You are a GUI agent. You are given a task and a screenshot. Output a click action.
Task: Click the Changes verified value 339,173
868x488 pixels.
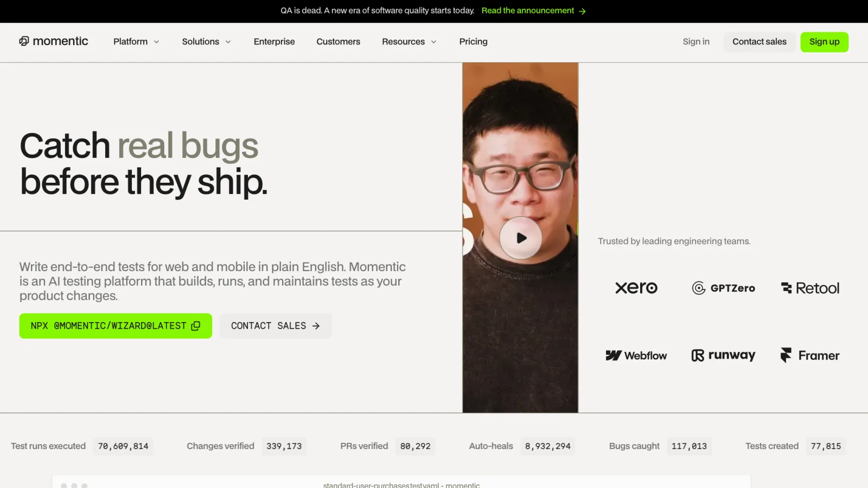pyautogui.click(x=284, y=446)
